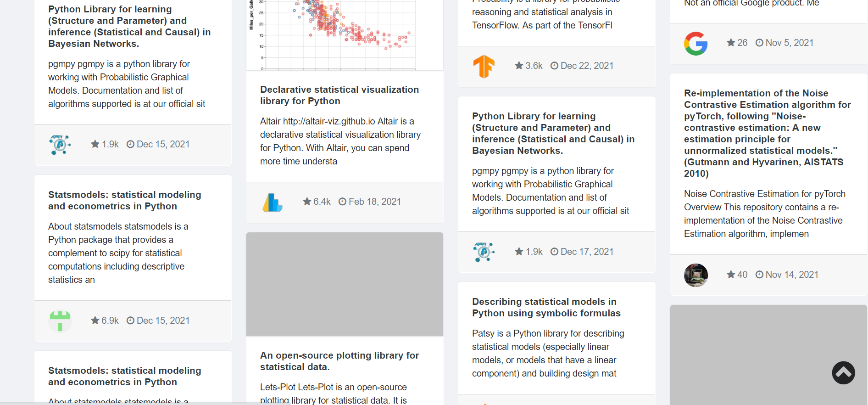Open the Noise Contrastive Estimation re-implementation card title
This screenshot has height=405, width=868.
(767, 133)
